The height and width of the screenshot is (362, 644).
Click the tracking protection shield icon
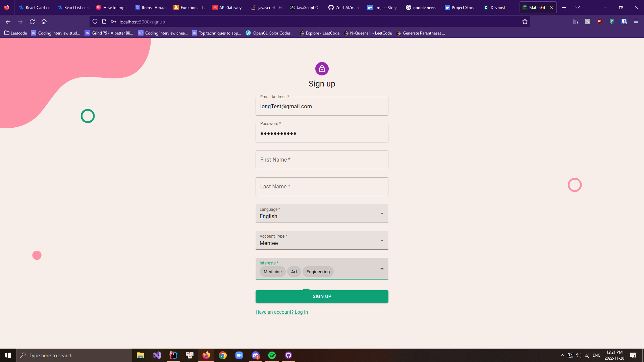[95, 22]
